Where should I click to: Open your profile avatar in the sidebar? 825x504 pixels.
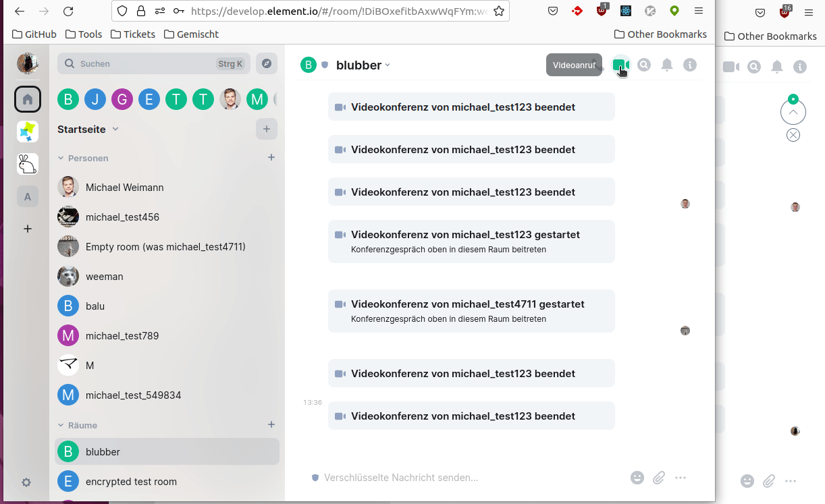point(27,63)
